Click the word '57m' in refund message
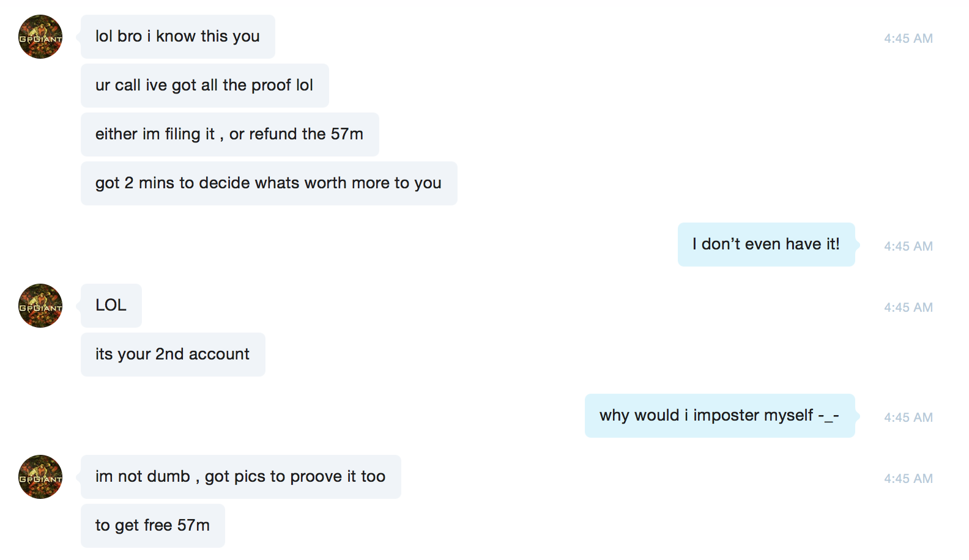The width and height of the screenshot is (969, 560). pyautogui.click(x=347, y=134)
